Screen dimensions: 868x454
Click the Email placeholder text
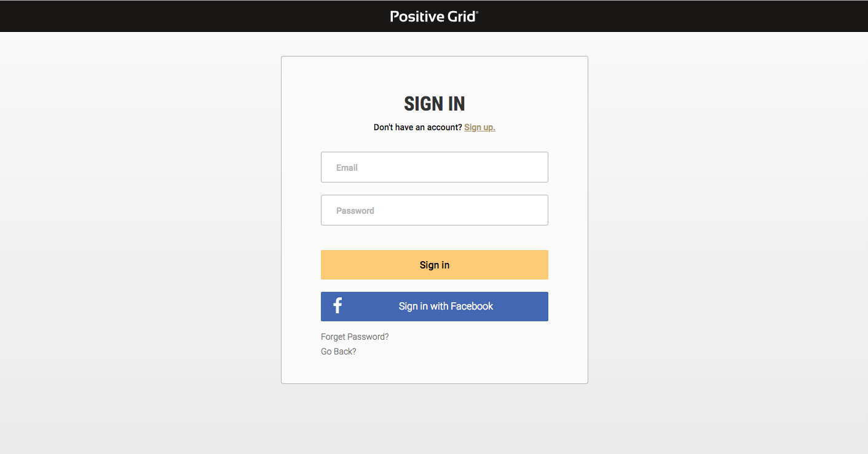[347, 168]
